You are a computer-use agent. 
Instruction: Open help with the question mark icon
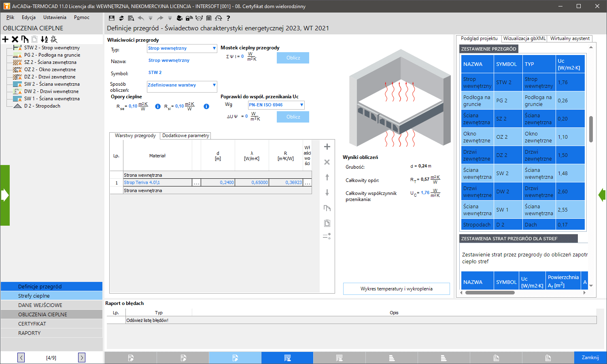point(228,18)
